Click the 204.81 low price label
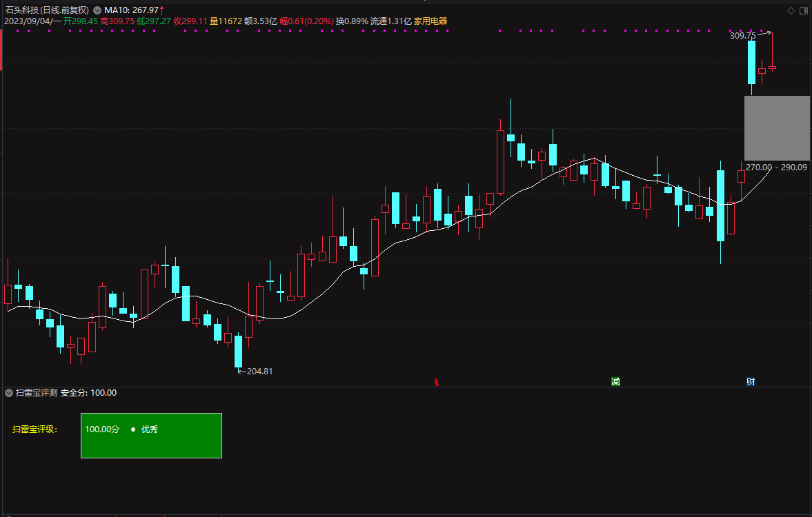The image size is (812, 517). pos(259,371)
